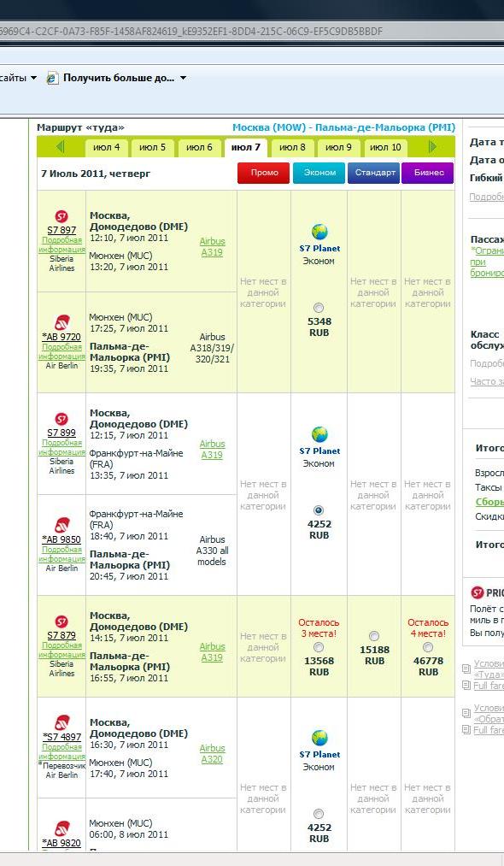Viewport: 504px width, 866px height.
Task: Open the Airbus A320 aircraft link
Action: tap(212, 753)
